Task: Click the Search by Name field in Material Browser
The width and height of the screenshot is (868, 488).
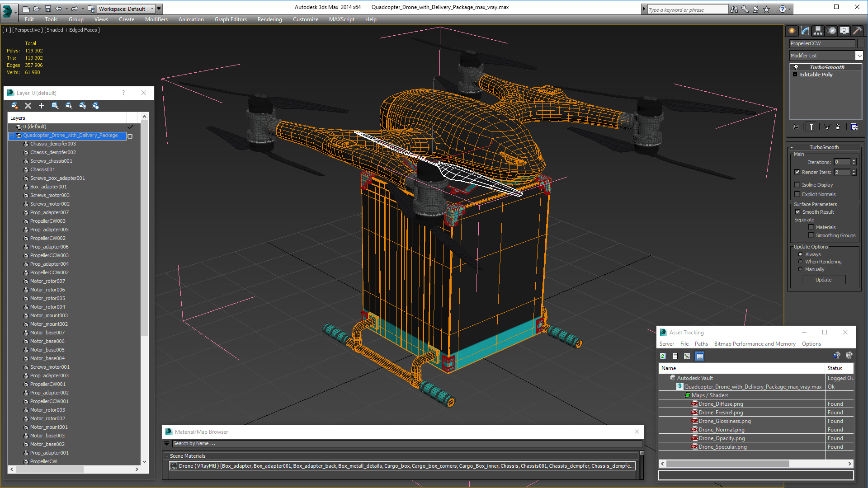Action: coord(406,444)
